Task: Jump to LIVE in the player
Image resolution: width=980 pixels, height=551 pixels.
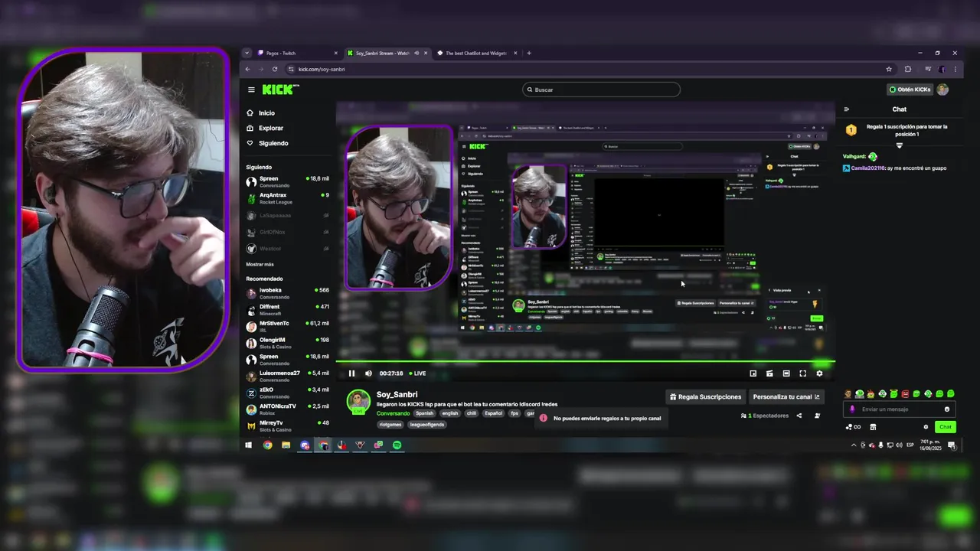Action: tap(417, 373)
